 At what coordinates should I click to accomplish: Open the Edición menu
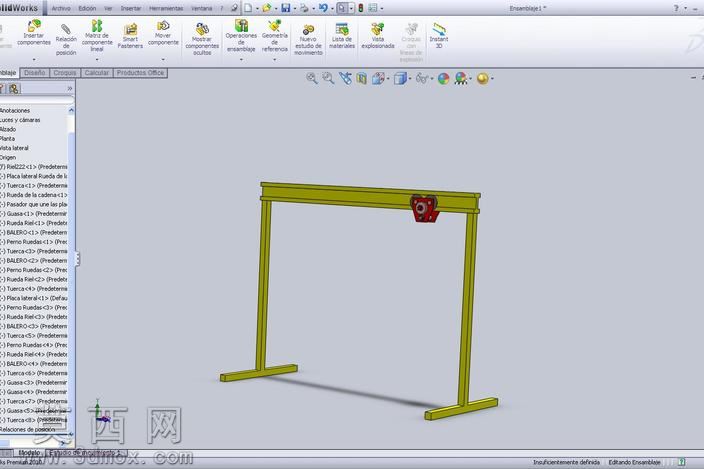pyautogui.click(x=87, y=9)
